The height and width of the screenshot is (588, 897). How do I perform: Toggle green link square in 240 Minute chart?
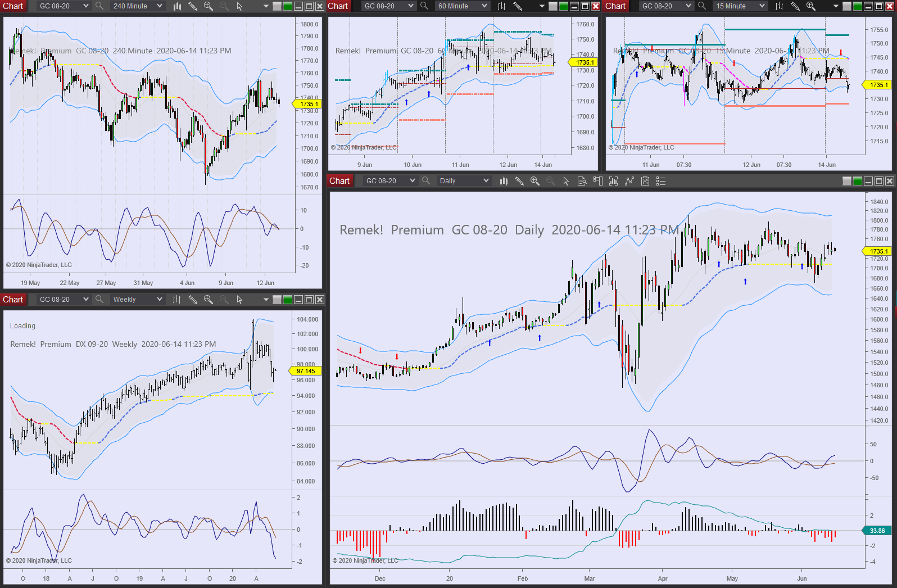[x=288, y=6]
